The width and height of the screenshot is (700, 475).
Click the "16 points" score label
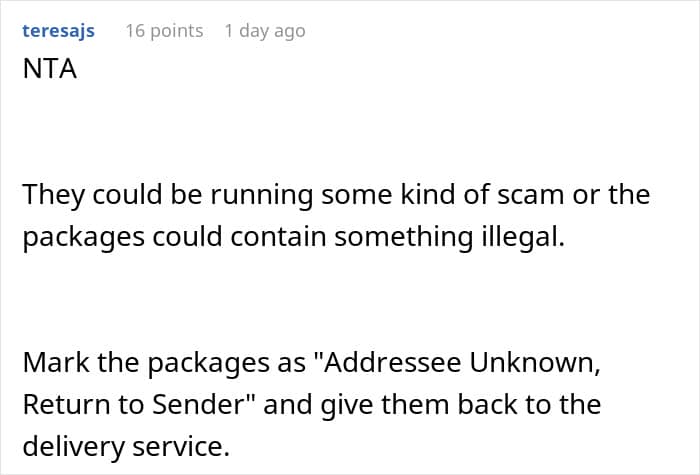[164, 31]
